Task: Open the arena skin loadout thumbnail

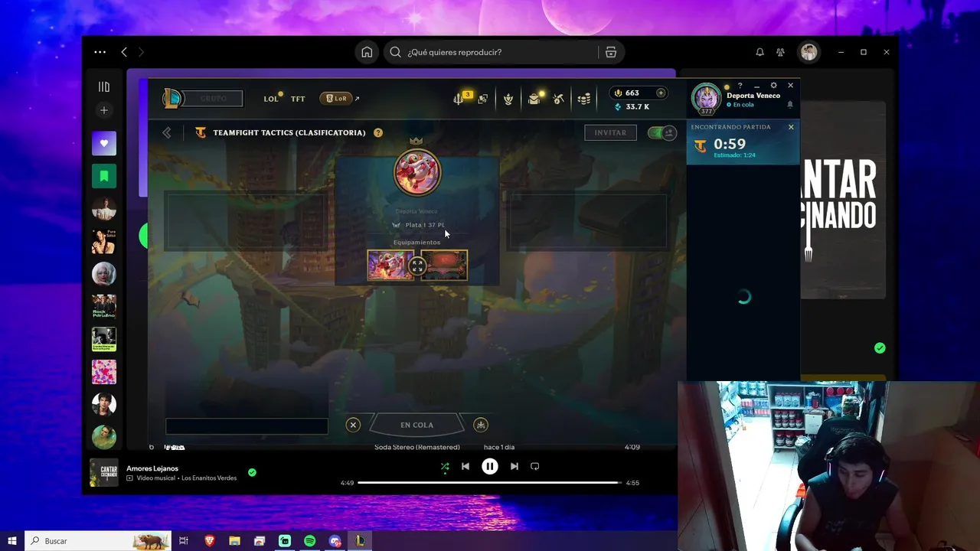Action: click(444, 266)
